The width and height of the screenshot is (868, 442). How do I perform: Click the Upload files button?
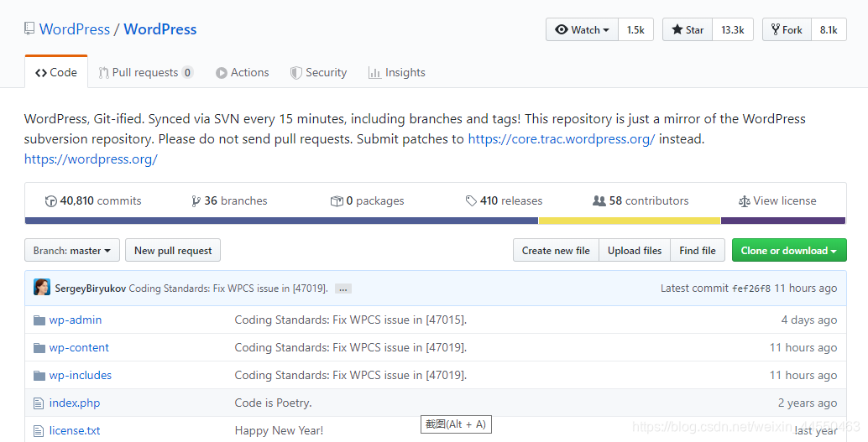(635, 251)
